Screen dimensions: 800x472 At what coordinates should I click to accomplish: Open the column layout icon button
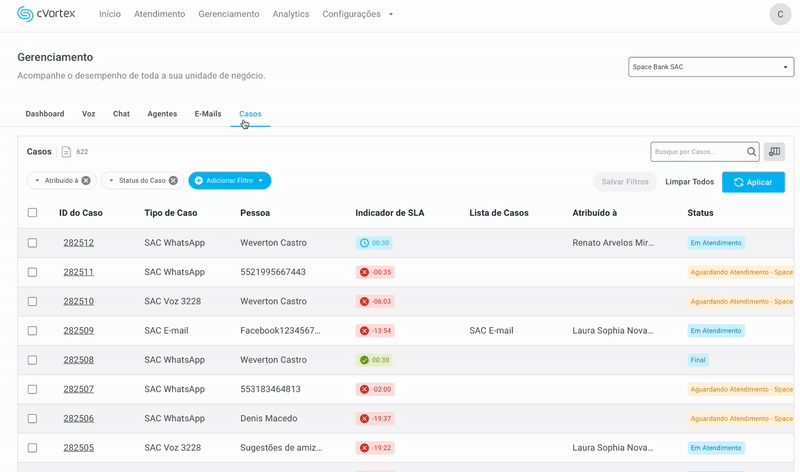click(774, 152)
